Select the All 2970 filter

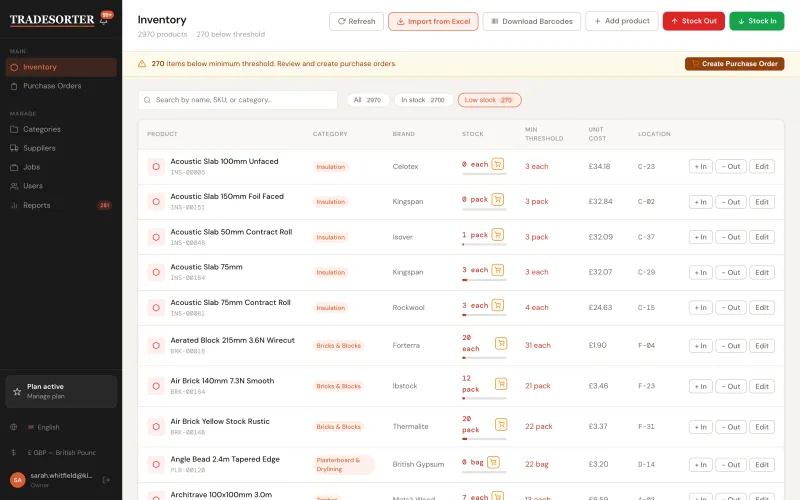tap(368, 100)
